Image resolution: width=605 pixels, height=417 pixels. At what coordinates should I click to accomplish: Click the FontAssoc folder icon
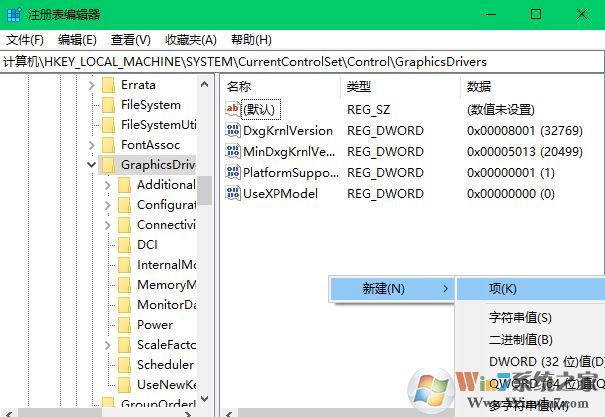point(108,145)
